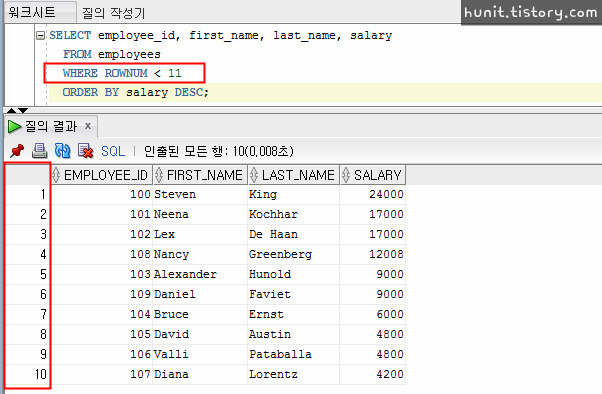Click the FROM employees line in the editor

[112, 54]
